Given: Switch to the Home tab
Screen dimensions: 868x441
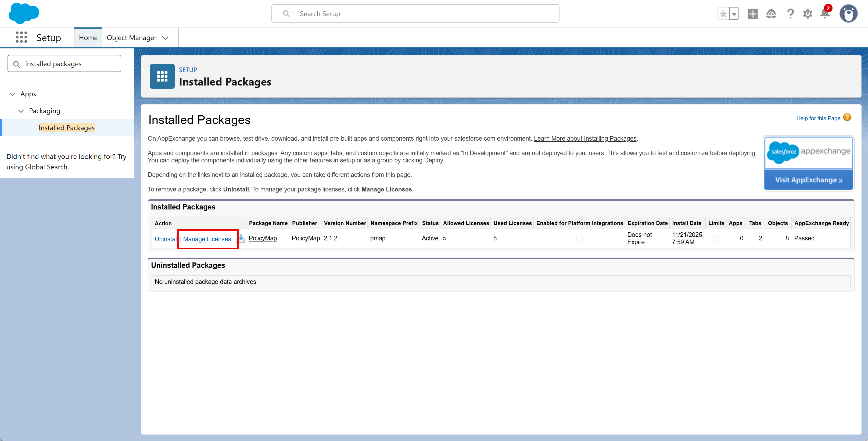Looking at the screenshot, I should pyautogui.click(x=88, y=38).
